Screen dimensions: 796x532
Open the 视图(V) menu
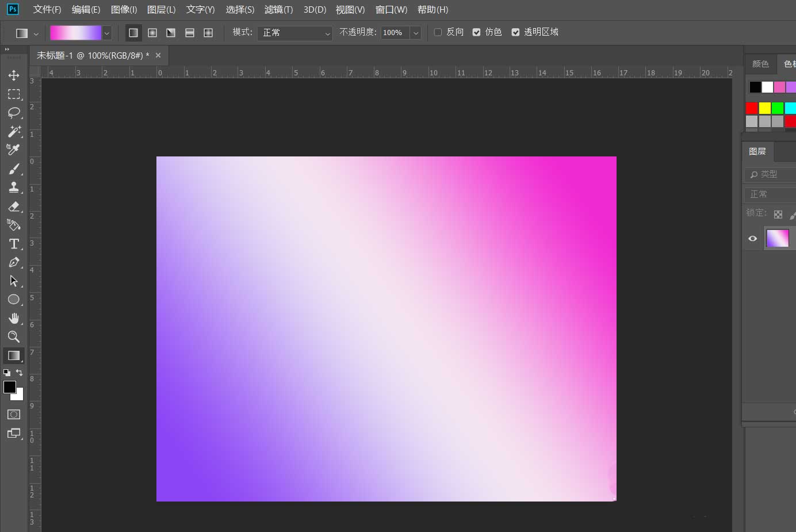click(350, 9)
